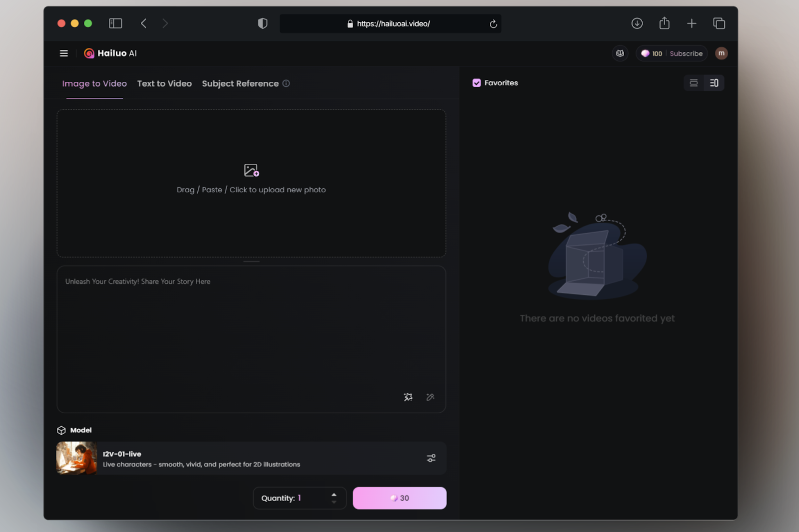Open the tutorial book icon in header
The width and height of the screenshot is (799, 532).
[620, 53]
